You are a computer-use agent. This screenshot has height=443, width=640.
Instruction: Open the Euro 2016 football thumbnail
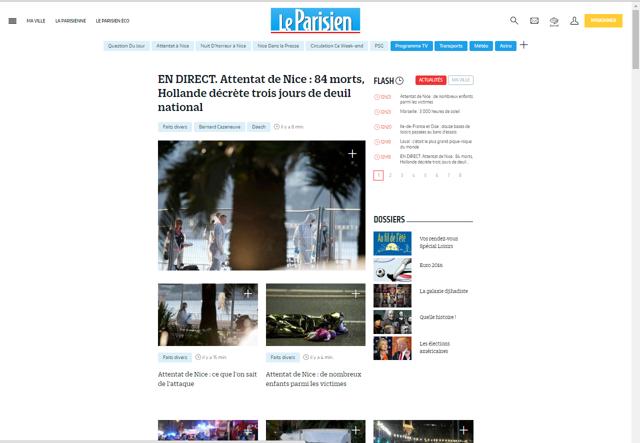coord(393,269)
